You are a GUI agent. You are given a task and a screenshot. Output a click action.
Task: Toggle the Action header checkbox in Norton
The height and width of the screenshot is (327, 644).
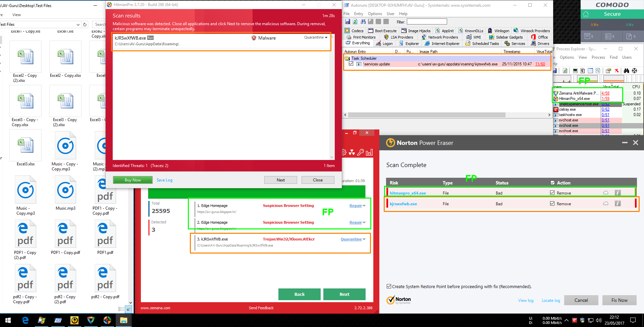click(x=552, y=183)
